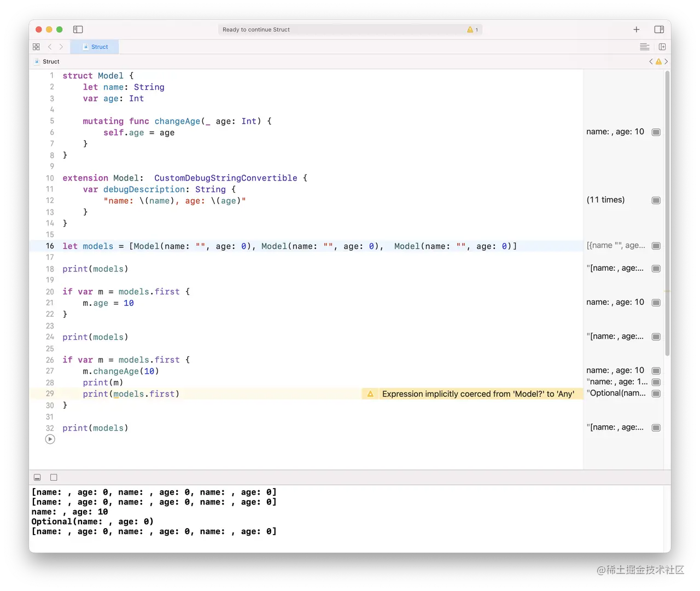Add an editor on the right
Image resolution: width=700 pixels, height=591 pixels.
click(x=662, y=47)
